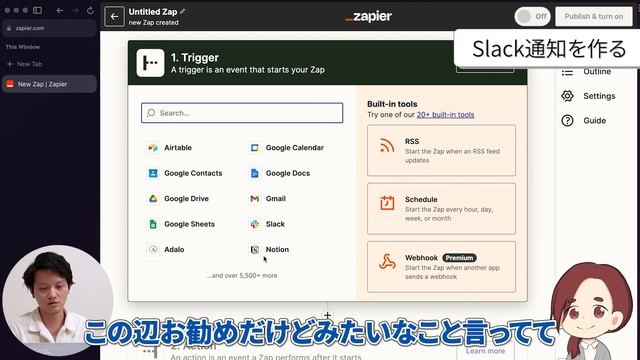This screenshot has width=640, height=360.
Task: Choose the RSS built-in tool card
Action: 441,150
